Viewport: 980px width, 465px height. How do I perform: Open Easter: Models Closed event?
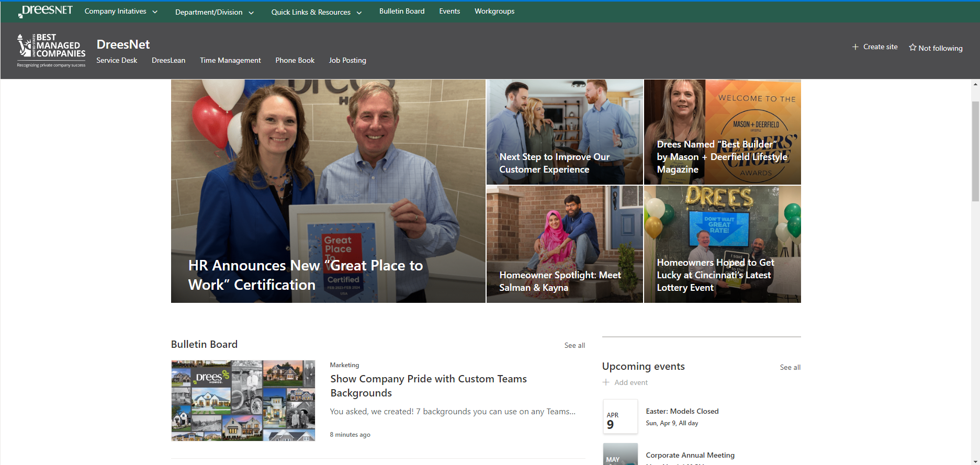[682, 411]
